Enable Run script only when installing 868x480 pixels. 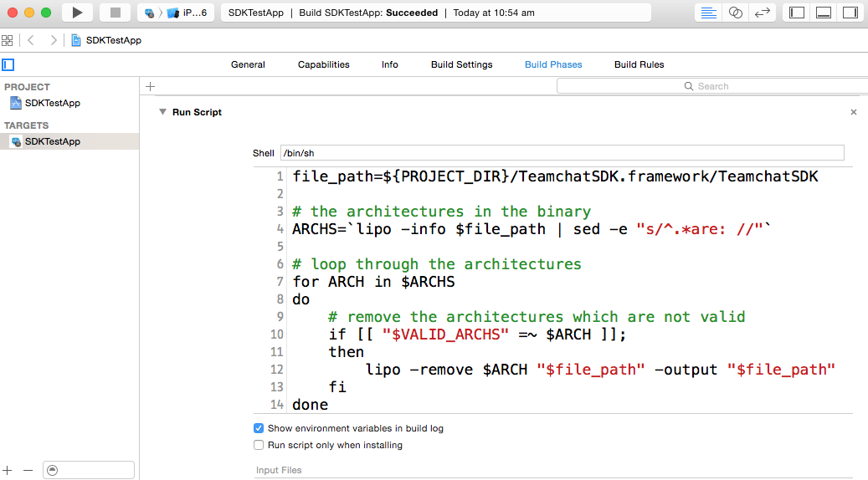(259, 445)
